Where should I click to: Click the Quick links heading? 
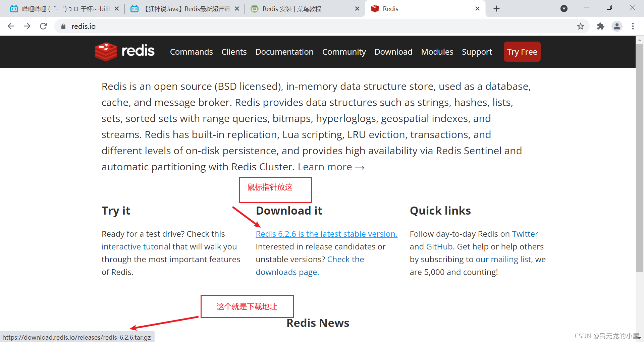(x=440, y=211)
